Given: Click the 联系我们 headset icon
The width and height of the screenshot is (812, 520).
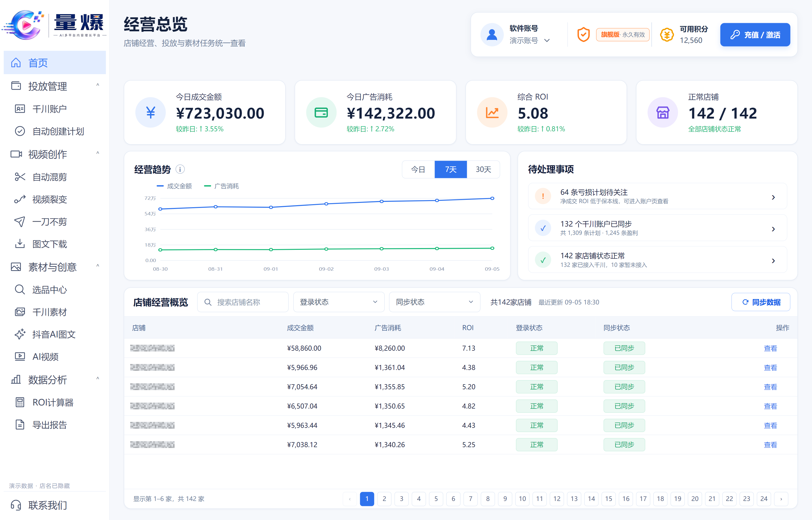Looking at the screenshot, I should tap(16, 505).
